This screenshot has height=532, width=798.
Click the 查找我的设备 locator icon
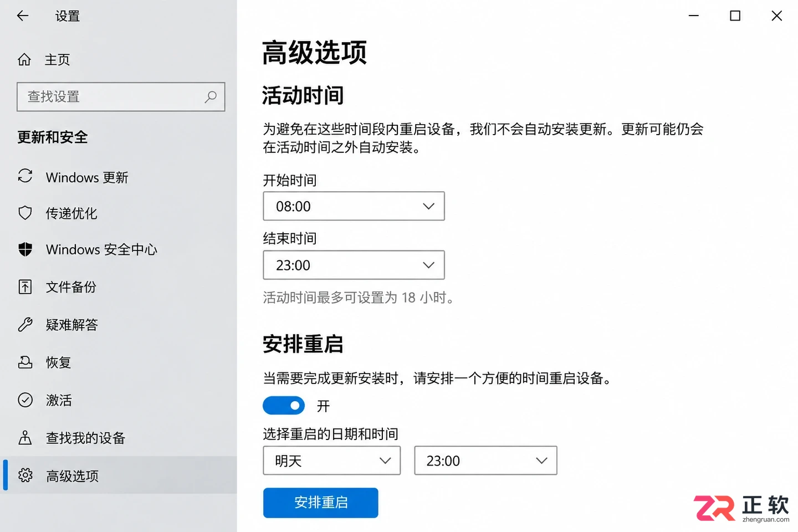point(25,438)
